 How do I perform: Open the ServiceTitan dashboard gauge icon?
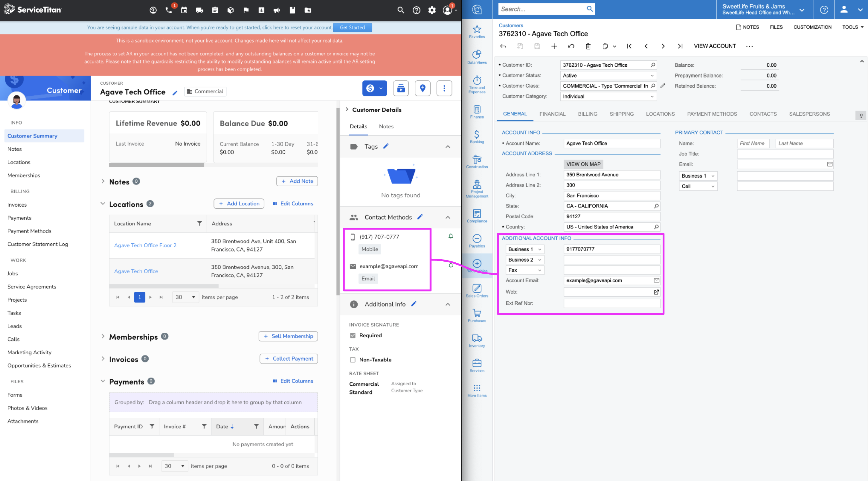tap(153, 10)
